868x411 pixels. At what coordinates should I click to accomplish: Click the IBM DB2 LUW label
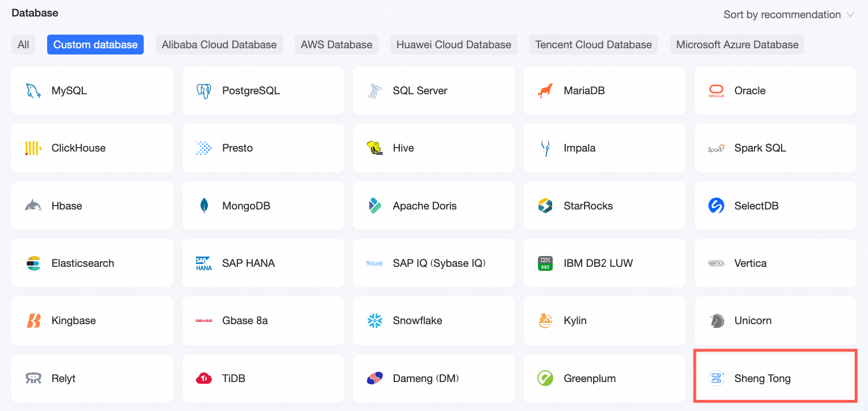[x=598, y=263]
